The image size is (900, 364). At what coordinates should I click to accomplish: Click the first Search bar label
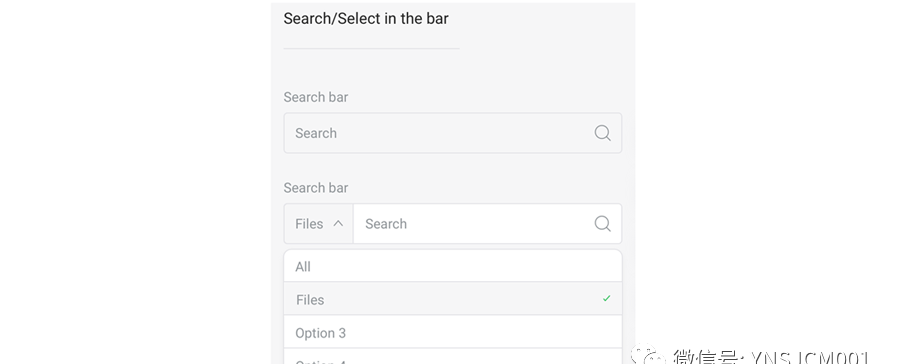pyautogui.click(x=316, y=97)
